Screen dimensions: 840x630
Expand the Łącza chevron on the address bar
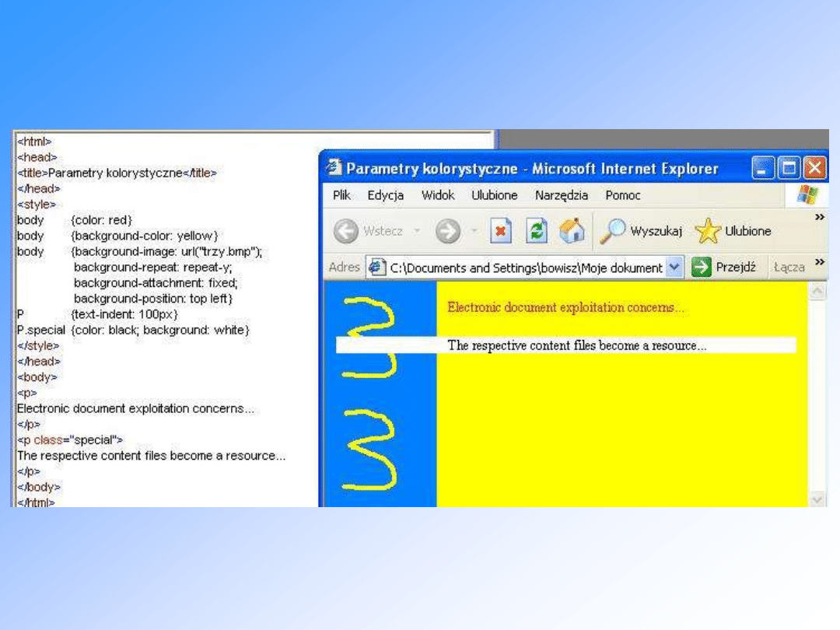point(820,263)
